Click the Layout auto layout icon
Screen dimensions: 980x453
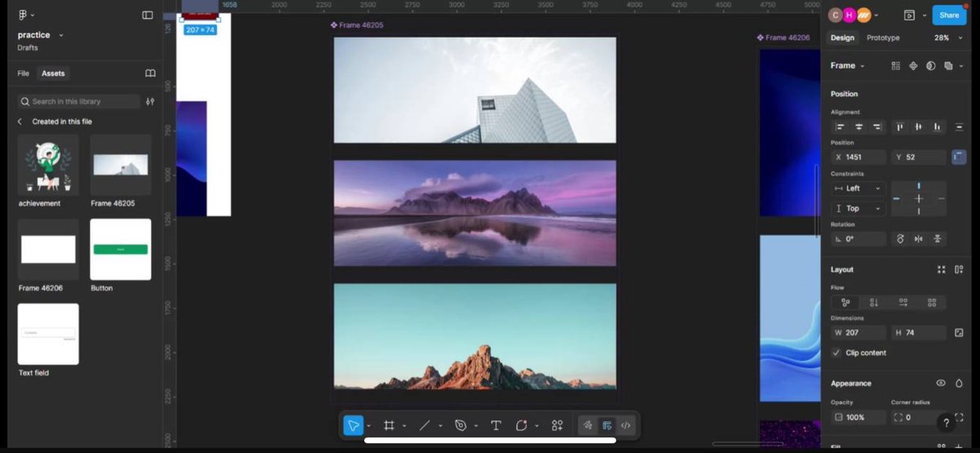tap(959, 269)
